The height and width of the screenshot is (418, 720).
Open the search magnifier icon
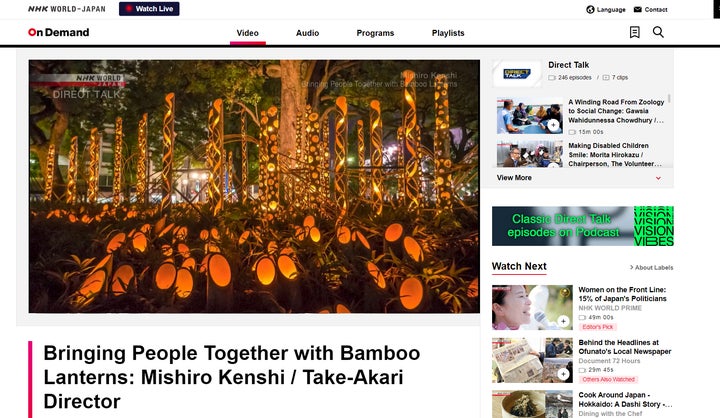coord(658,32)
